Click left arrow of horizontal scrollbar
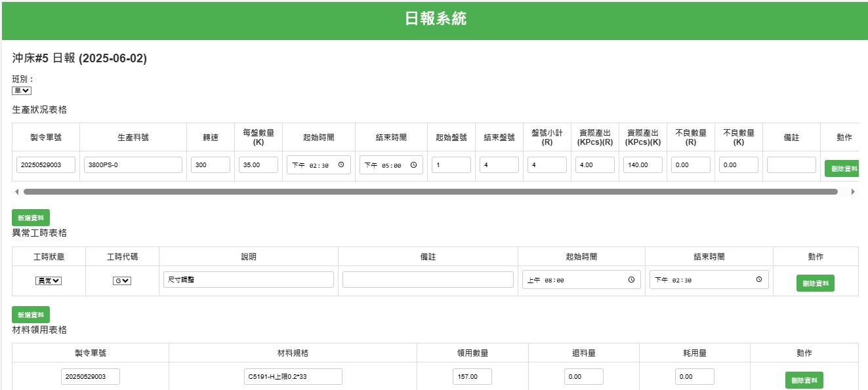 [16, 192]
